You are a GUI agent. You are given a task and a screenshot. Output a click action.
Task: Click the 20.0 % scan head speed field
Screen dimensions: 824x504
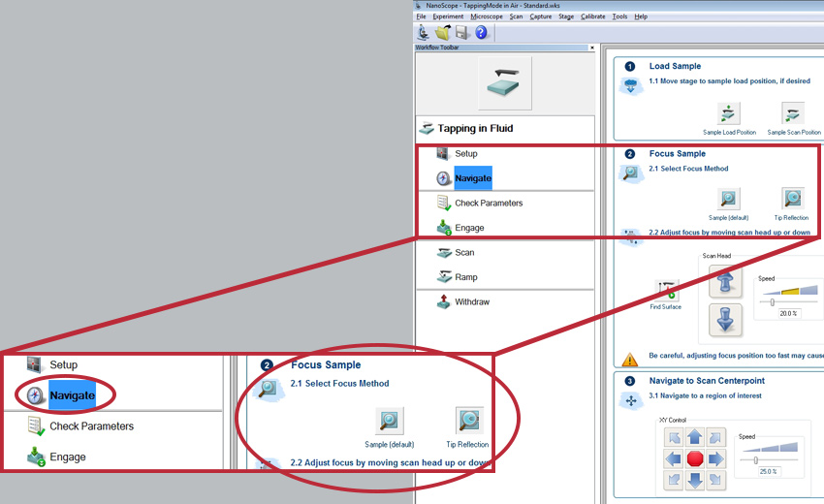click(790, 314)
